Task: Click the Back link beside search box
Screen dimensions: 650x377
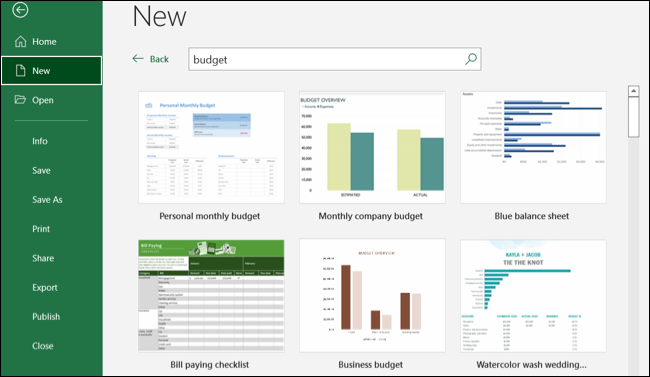Action: tap(159, 59)
